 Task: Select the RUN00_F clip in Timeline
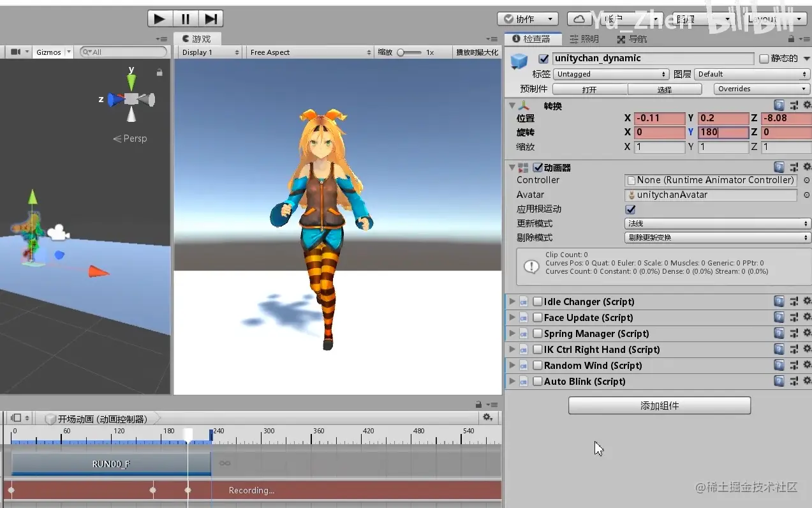click(x=111, y=464)
